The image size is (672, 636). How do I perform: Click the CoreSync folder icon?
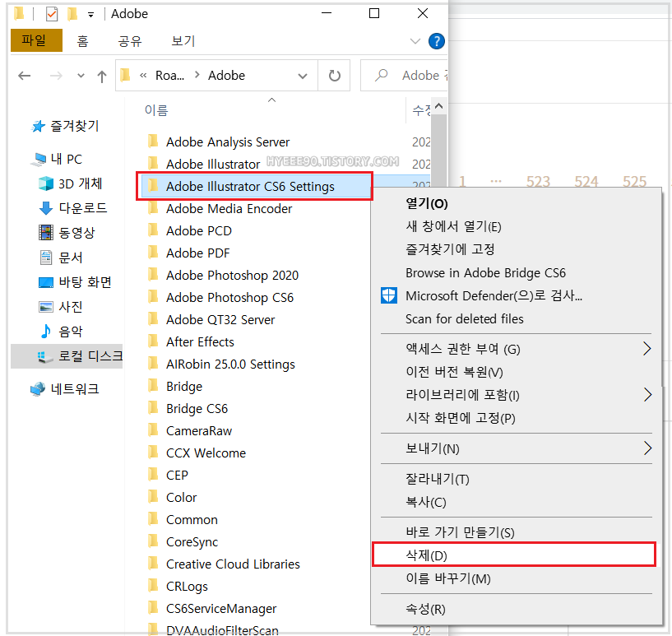point(153,541)
